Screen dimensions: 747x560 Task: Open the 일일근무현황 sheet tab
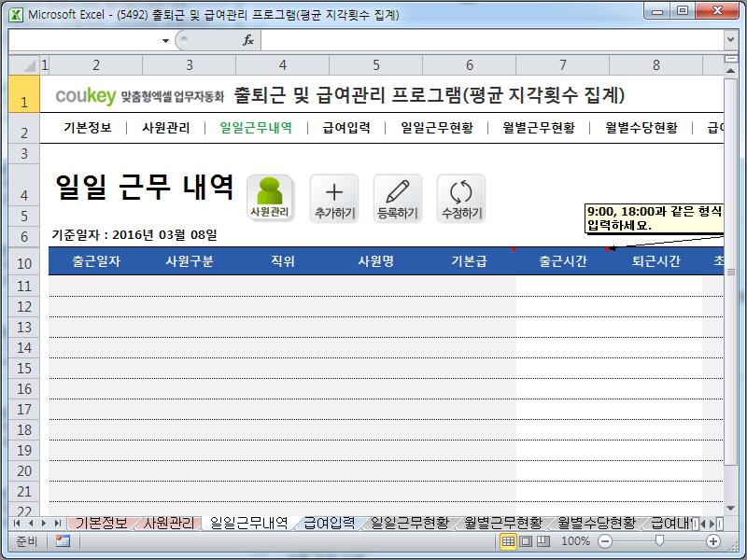point(410,524)
